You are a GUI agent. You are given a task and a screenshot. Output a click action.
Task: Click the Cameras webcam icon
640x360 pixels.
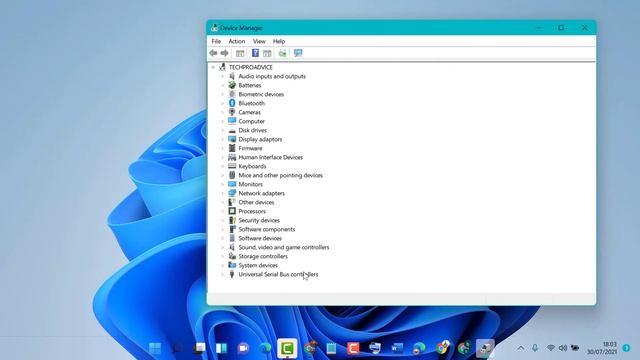[x=232, y=112]
